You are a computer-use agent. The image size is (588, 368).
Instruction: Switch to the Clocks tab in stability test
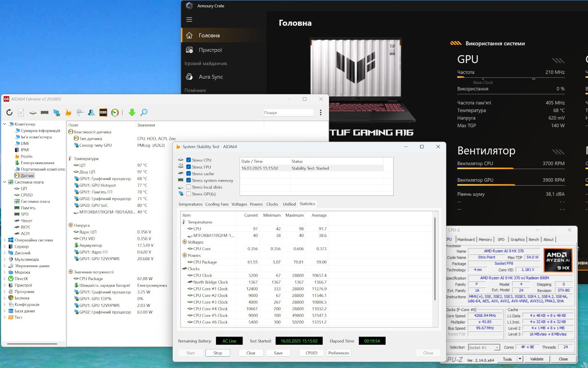coord(272,204)
